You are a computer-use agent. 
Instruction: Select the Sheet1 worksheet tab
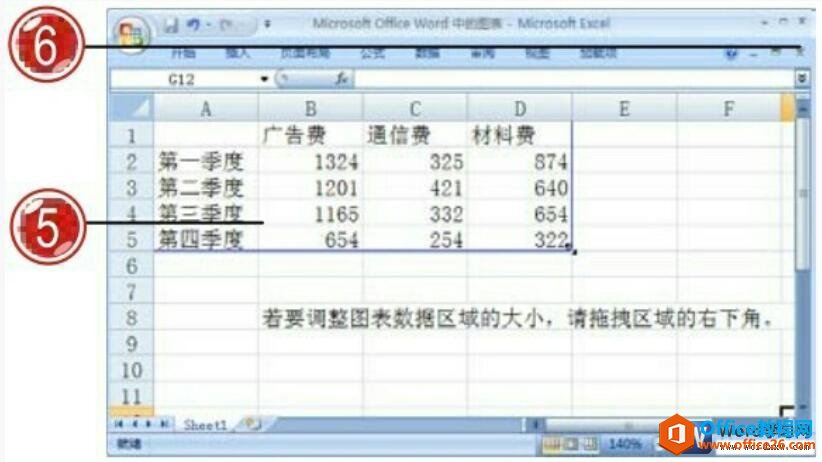point(205,425)
